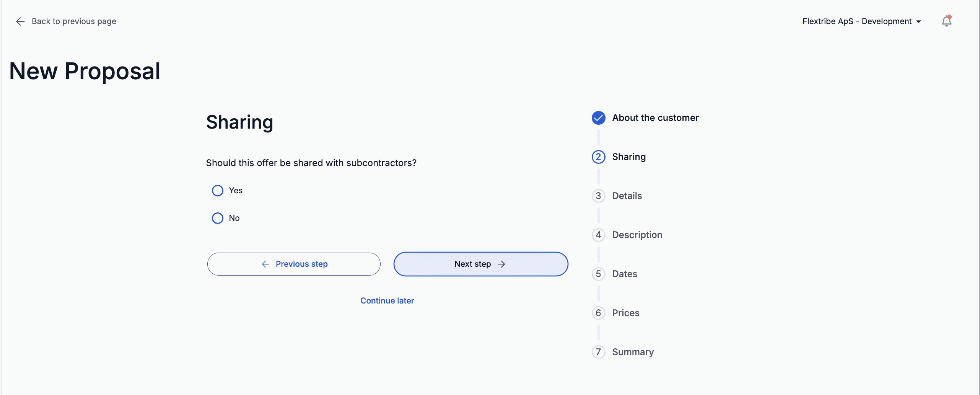This screenshot has height=395, width=980.
Task: Jump to the Prices step label
Action: click(625, 313)
